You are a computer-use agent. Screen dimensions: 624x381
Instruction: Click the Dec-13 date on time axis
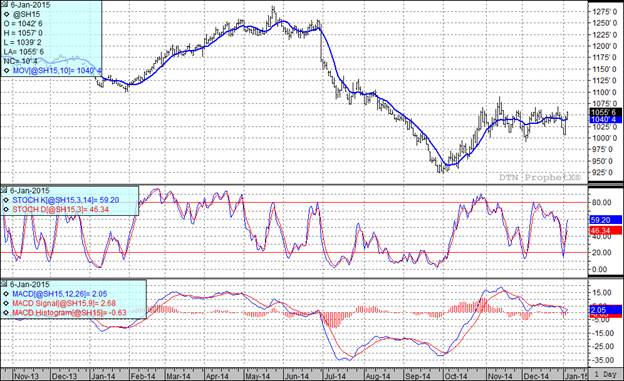tap(64, 376)
